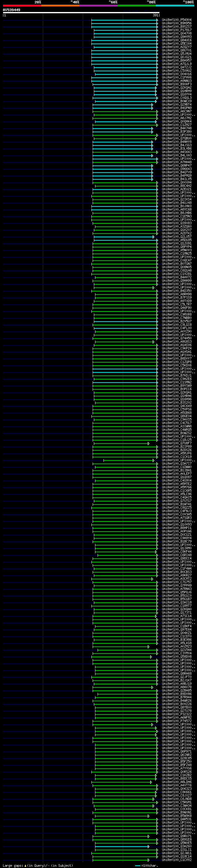Select hit label UniRef100_Q5JMU4
The image size is (197, 868).
(x=177, y=54)
